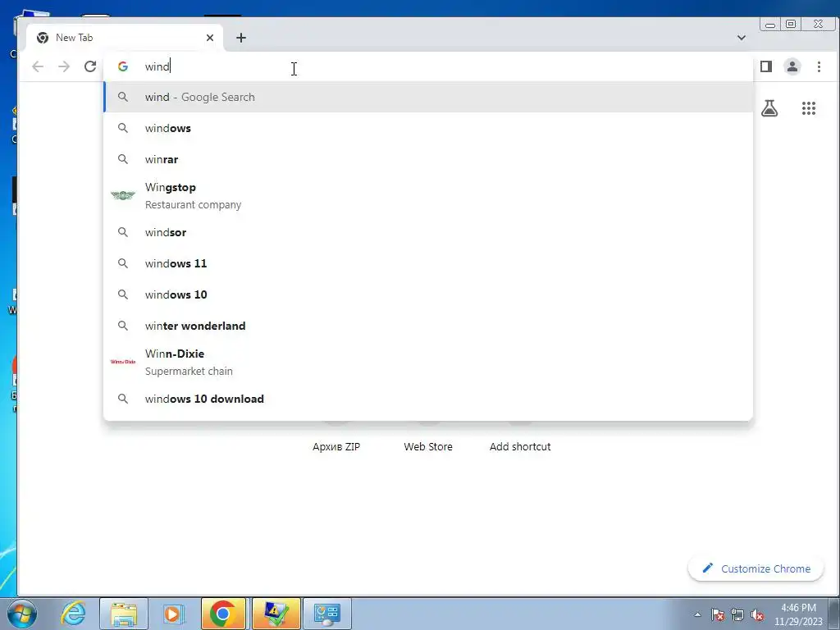The image size is (840, 630).
Task: Expand the tab search chevron
Action: pos(742,38)
